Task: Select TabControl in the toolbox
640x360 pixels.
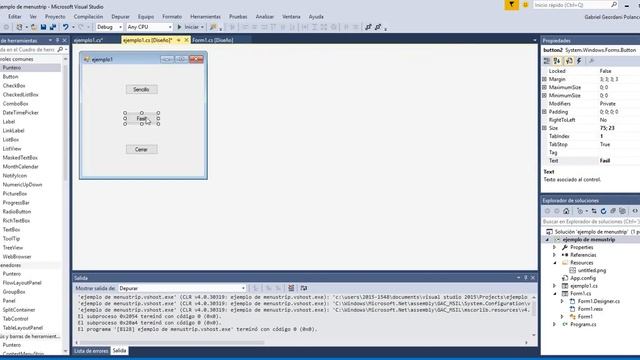Action: point(16,319)
